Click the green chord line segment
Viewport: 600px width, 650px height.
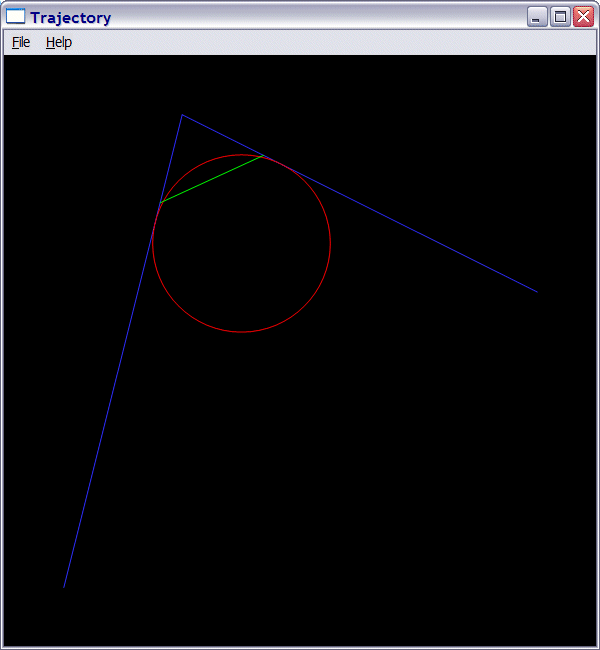(212, 179)
